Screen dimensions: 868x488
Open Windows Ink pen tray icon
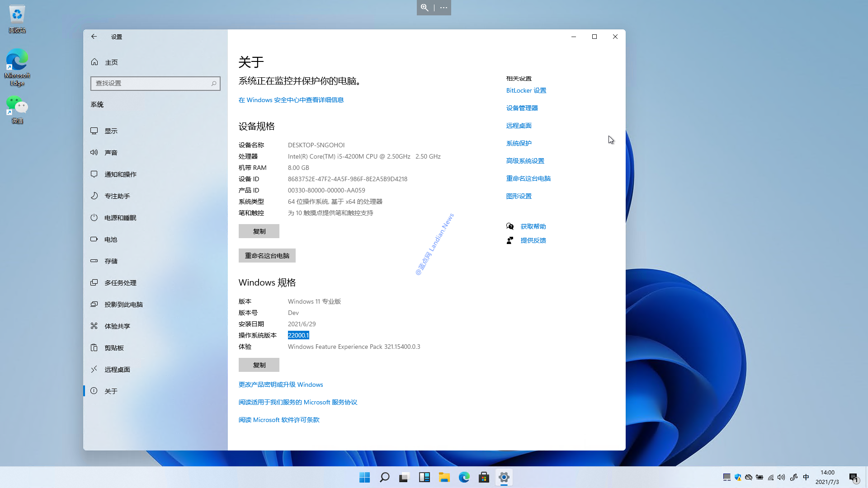tap(793, 477)
